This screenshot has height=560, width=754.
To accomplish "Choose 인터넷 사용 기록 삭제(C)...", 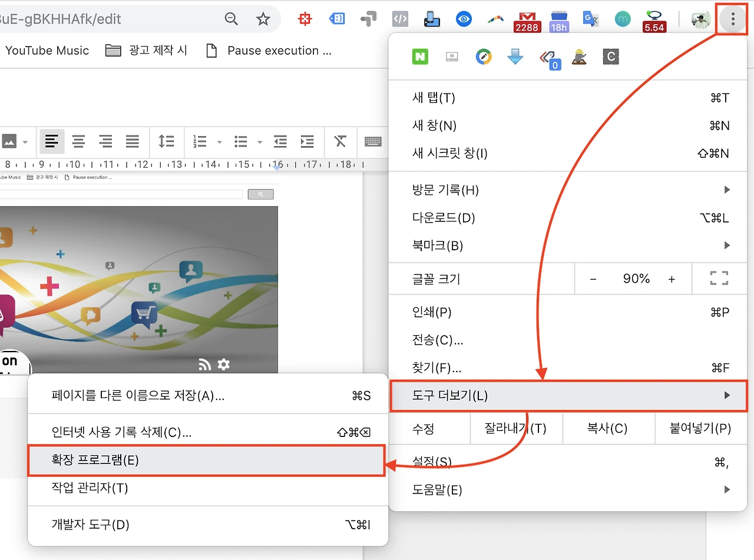I will coord(208,432).
